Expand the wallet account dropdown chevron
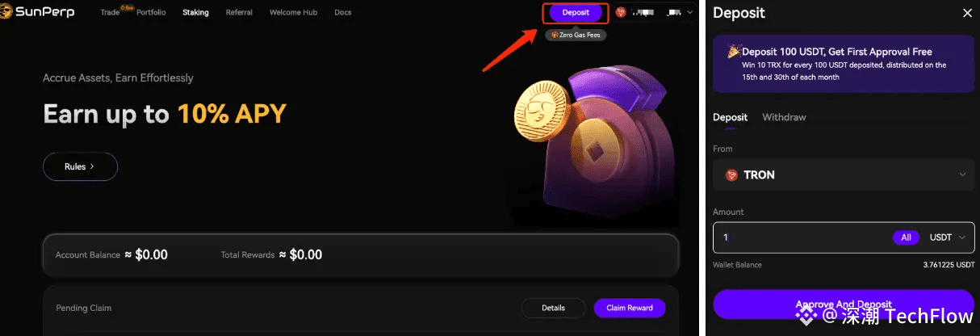 (690, 13)
